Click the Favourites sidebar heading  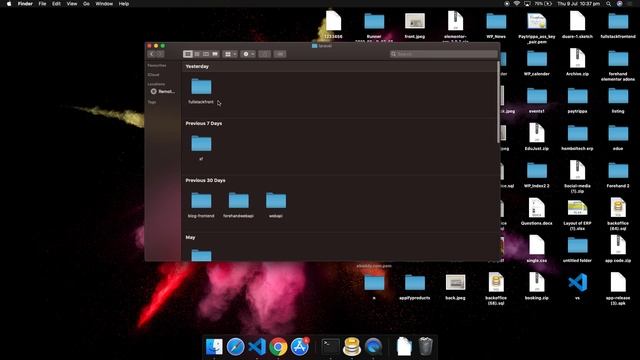(157, 65)
